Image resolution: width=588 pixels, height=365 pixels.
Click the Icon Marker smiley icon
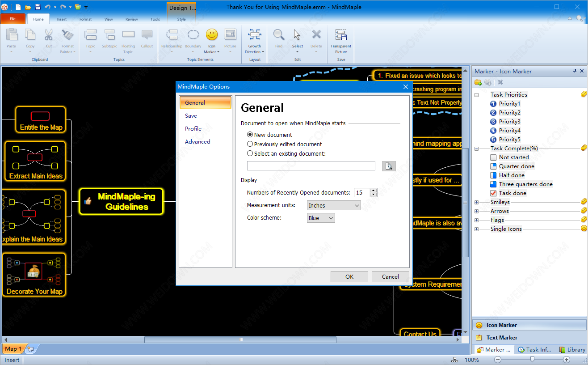click(x=212, y=35)
